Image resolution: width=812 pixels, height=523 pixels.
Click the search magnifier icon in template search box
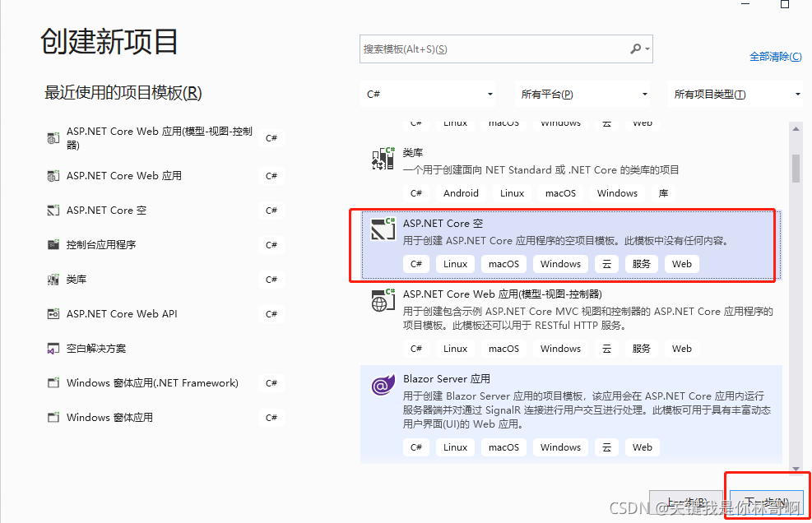tap(635, 49)
